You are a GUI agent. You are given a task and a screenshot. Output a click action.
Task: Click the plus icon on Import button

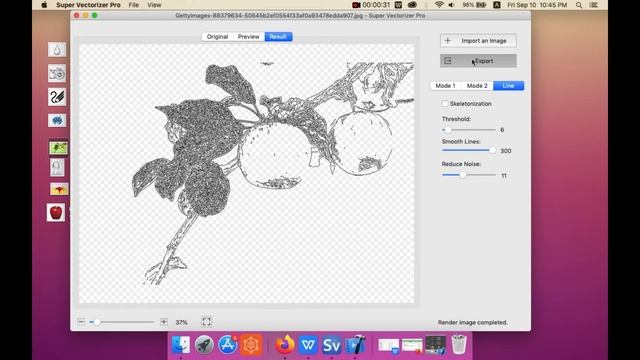[x=448, y=41]
